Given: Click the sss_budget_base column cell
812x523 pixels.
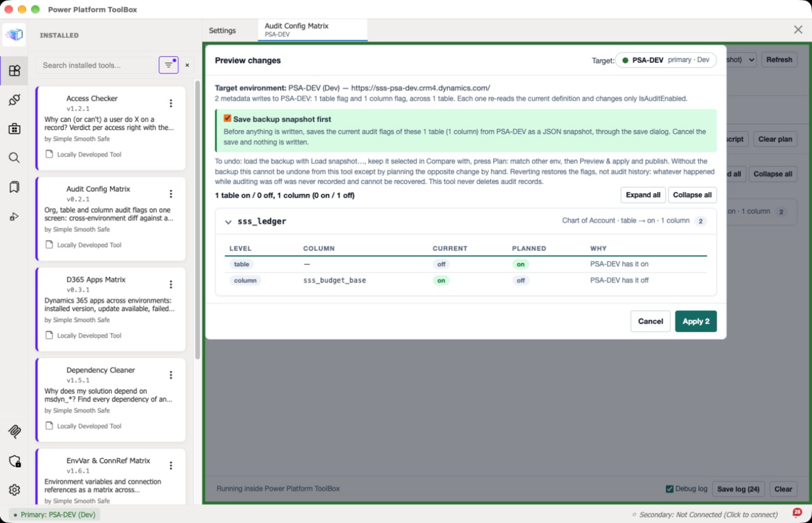Looking at the screenshot, I should click(334, 280).
